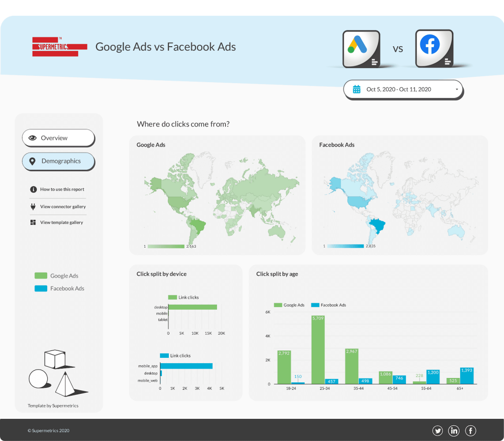Select the Oct 5, 2020 - Oct 11, 2020 range

[x=399, y=90]
